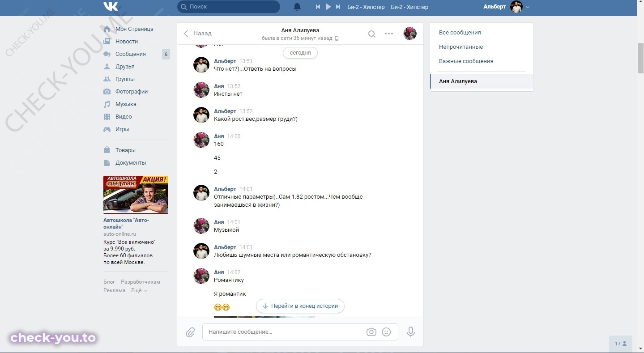Open Товары section

click(125, 150)
